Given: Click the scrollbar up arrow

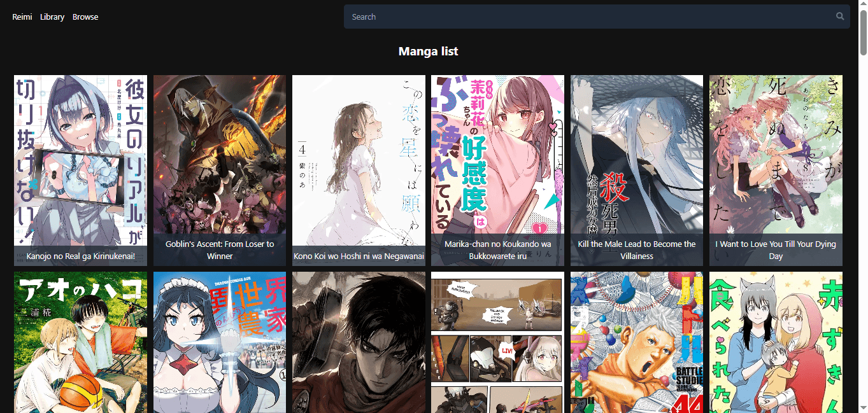Looking at the screenshot, I should click(863, 5).
